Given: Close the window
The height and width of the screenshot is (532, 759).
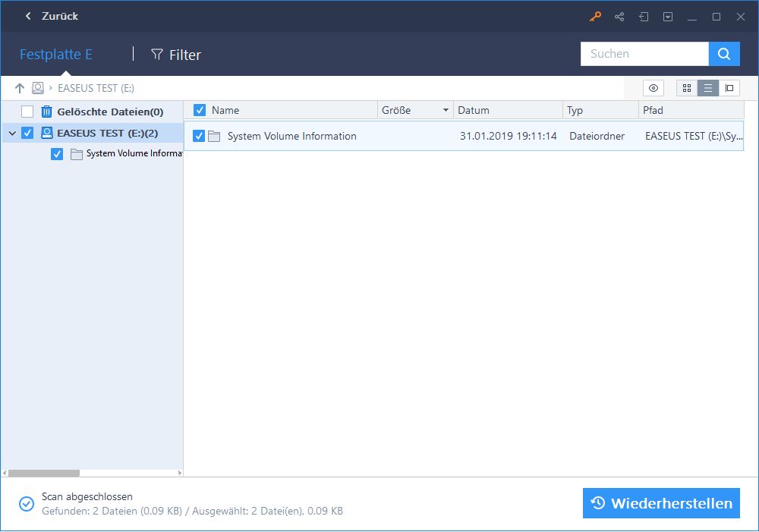Looking at the screenshot, I should (x=741, y=17).
